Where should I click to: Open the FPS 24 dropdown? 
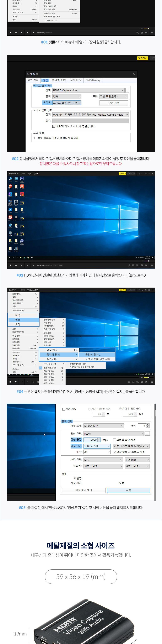(97, 452)
